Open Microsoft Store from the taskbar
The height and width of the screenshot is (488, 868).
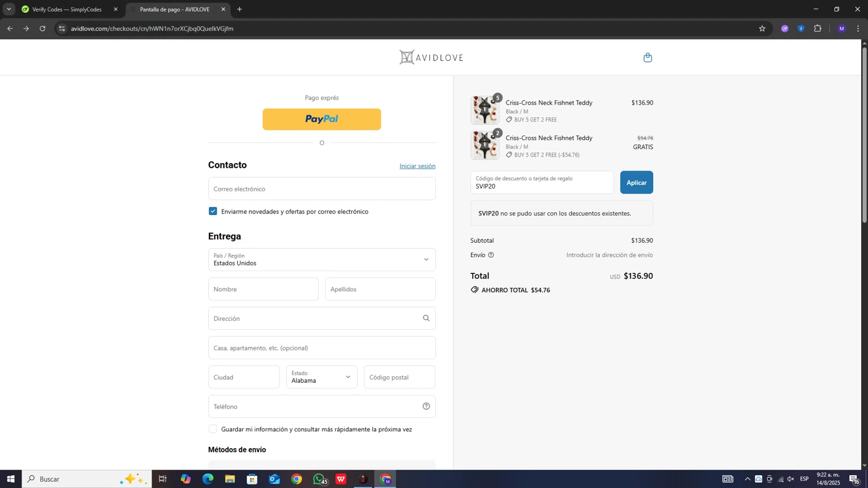click(x=252, y=479)
